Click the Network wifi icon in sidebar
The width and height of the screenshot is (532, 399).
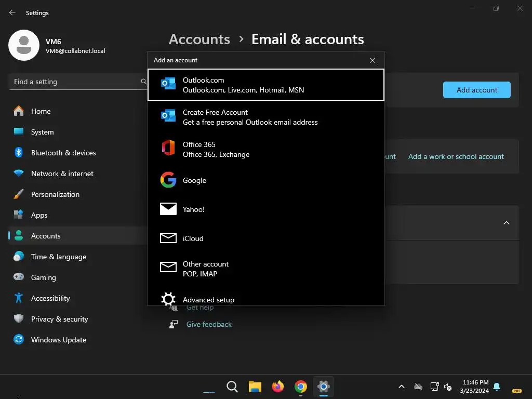click(x=19, y=174)
